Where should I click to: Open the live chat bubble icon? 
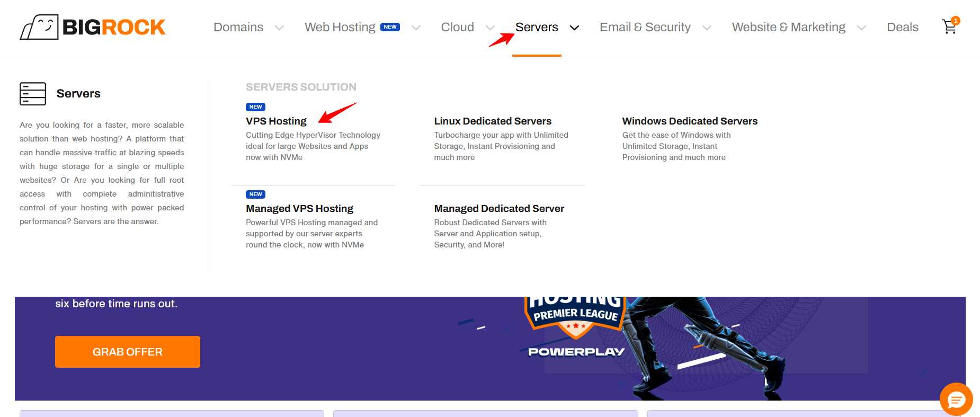tap(956, 399)
